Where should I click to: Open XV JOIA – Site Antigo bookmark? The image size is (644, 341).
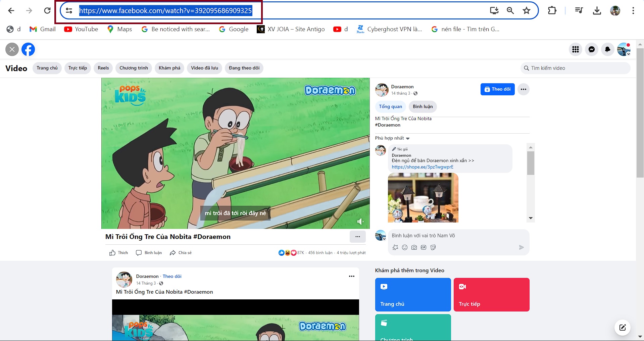[x=291, y=29]
